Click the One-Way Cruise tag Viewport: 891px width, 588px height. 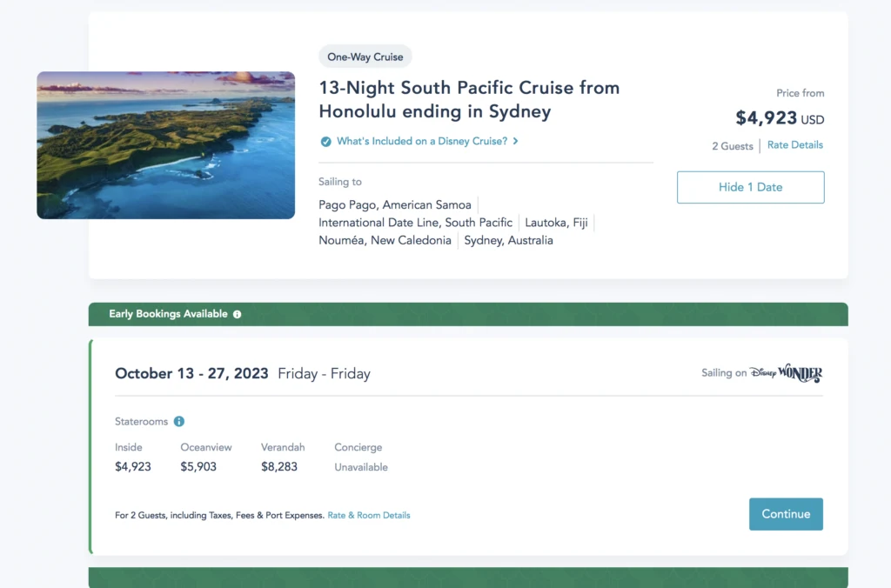[365, 57]
